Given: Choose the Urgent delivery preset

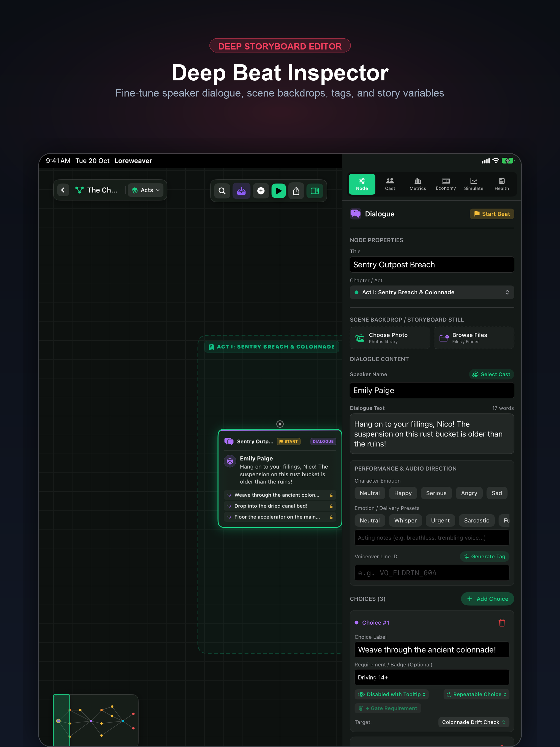Looking at the screenshot, I should (440, 520).
